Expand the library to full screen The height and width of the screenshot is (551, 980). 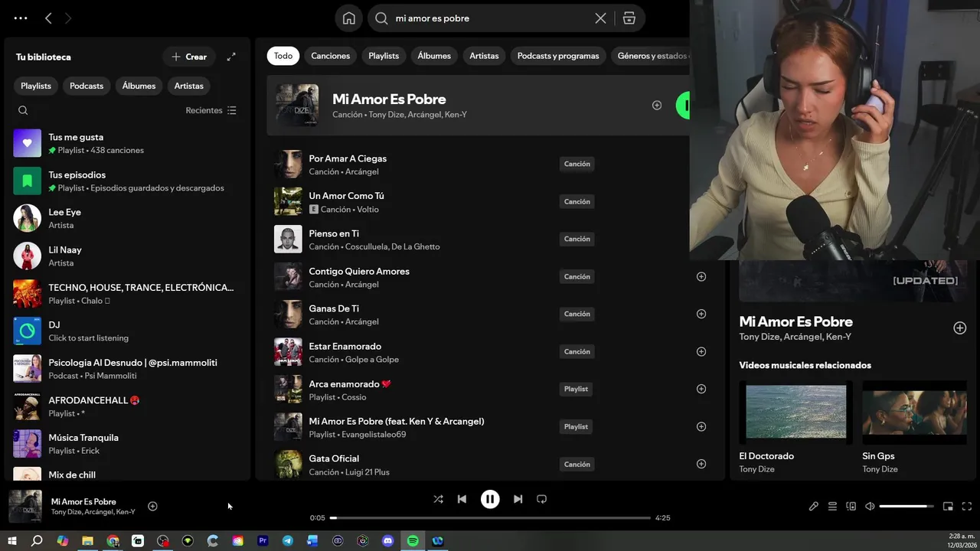click(231, 57)
